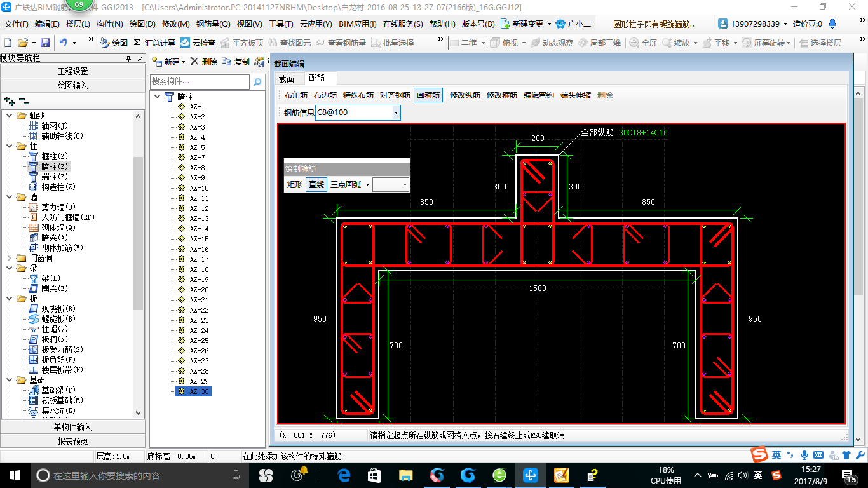
Task: Select 暗梁(A) hidden beam item
Action: [x=48, y=238]
